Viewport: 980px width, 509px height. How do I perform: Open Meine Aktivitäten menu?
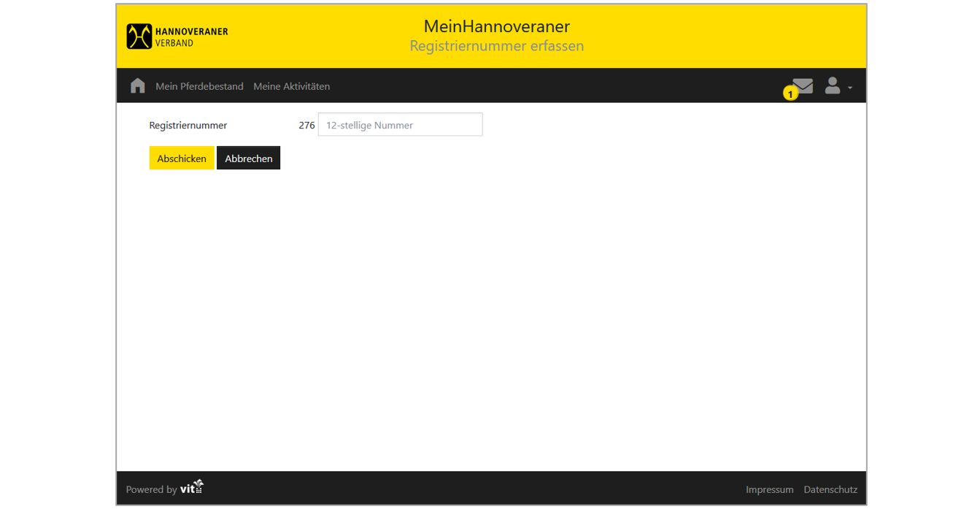291,86
